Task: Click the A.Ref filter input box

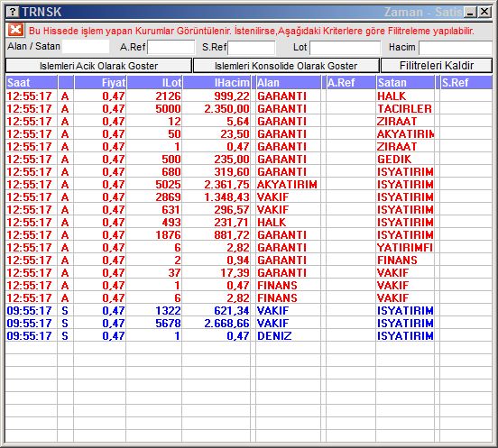Action: click(171, 47)
